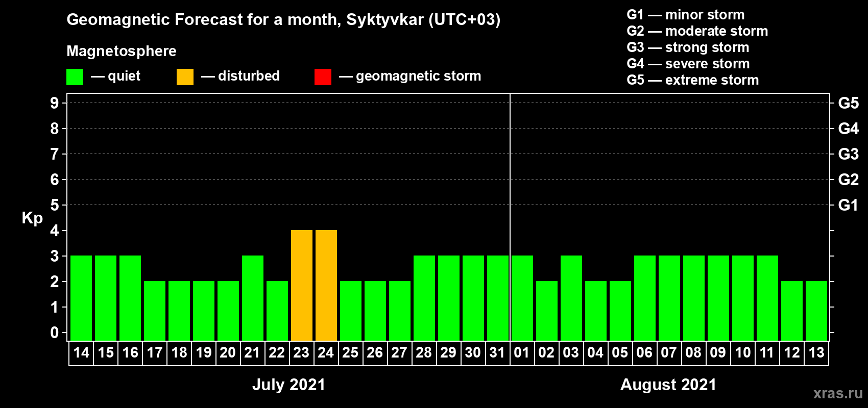Click the date label 14

[81, 352]
